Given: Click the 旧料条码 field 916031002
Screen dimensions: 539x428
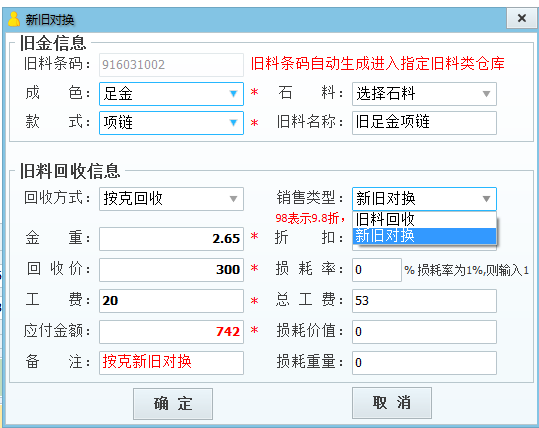Looking at the screenshot, I should click(171, 65).
